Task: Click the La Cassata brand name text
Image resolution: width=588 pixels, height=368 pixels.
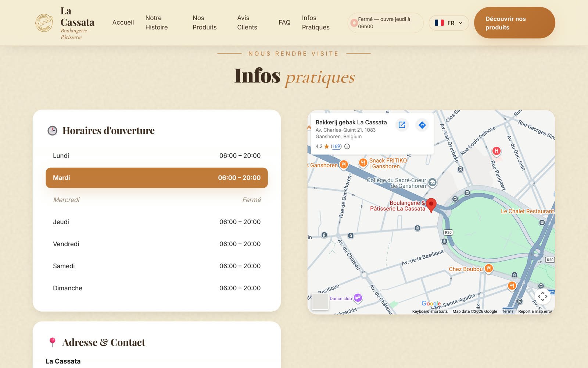Action: 77,17
